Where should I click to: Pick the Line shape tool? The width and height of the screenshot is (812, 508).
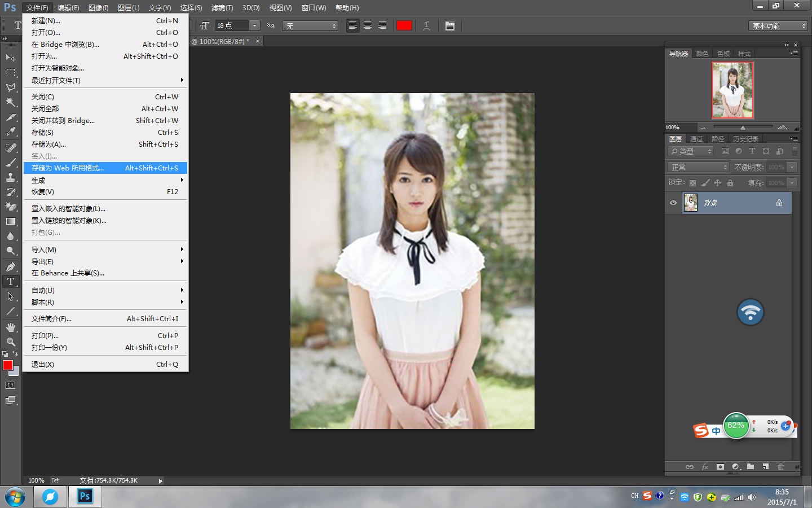pyautogui.click(x=11, y=311)
